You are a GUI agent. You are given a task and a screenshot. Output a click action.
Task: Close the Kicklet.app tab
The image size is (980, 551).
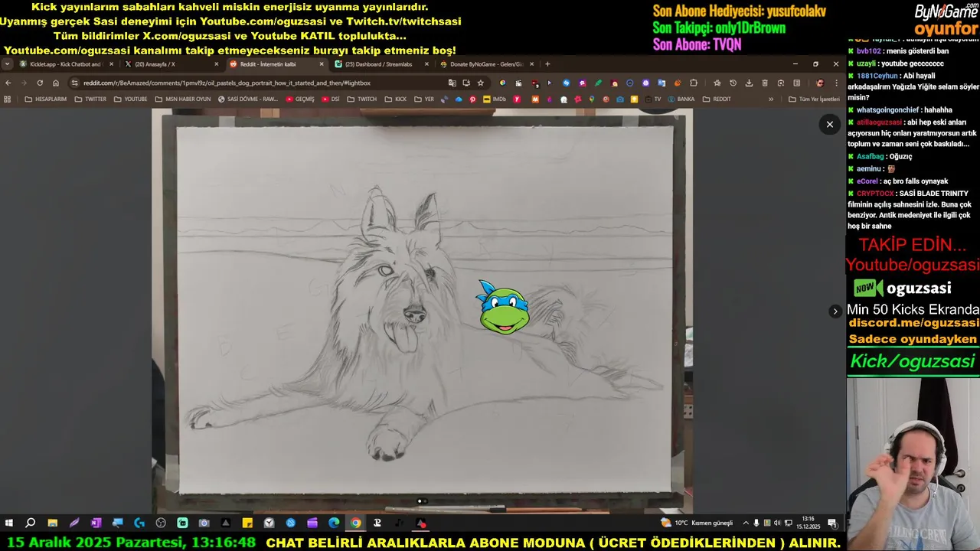(111, 64)
